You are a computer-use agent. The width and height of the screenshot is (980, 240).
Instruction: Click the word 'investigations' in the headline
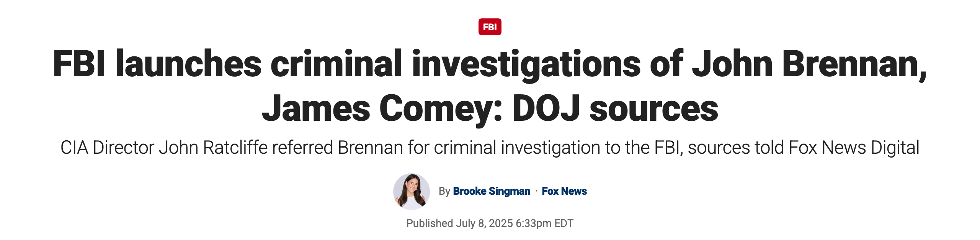point(526,65)
